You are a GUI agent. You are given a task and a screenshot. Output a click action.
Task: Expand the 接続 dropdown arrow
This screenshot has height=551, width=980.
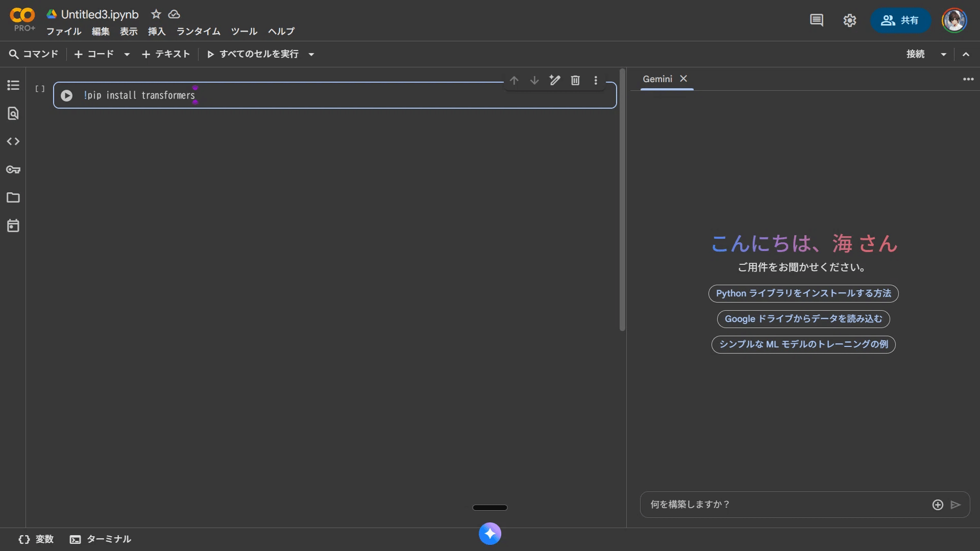click(943, 55)
